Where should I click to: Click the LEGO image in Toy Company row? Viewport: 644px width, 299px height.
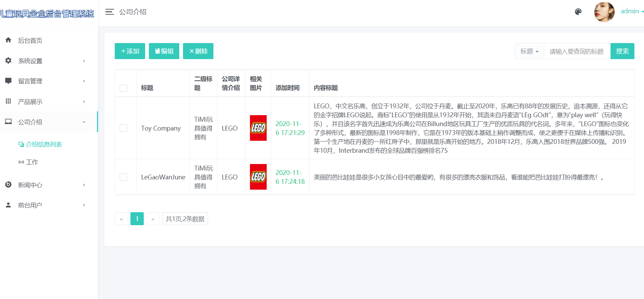click(x=258, y=128)
